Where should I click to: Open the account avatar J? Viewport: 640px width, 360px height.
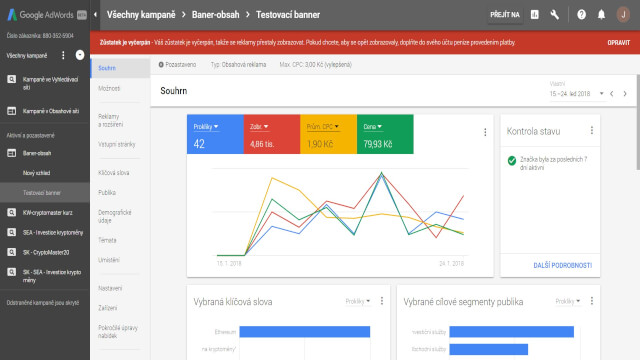pyautogui.click(x=623, y=15)
